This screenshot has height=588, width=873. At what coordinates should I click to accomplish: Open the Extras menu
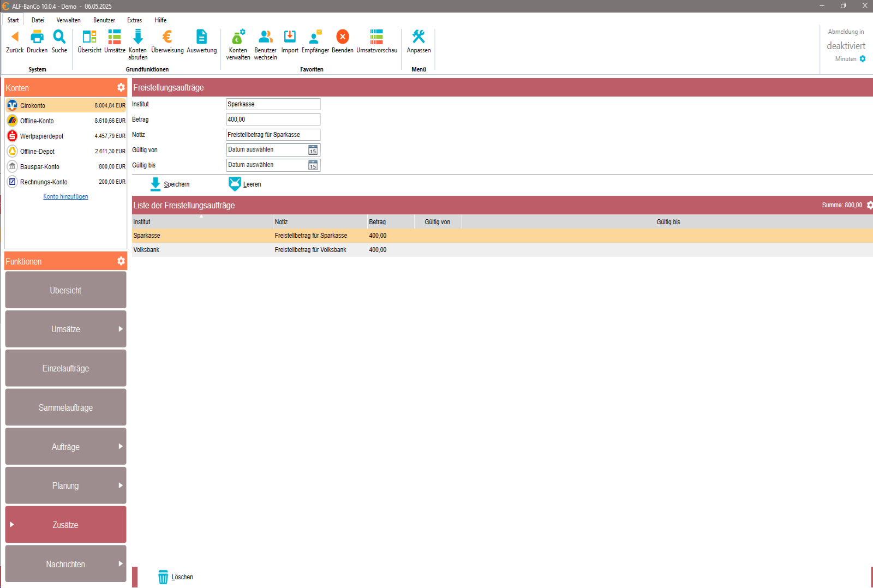click(x=134, y=20)
